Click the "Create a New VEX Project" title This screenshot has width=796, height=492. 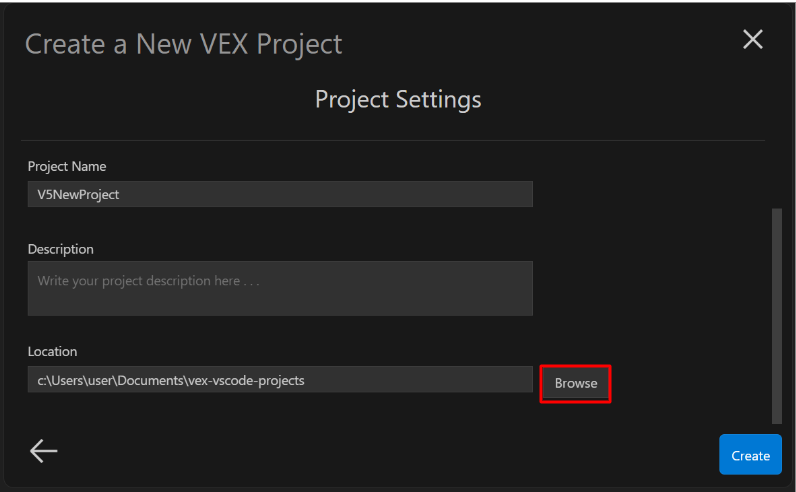point(183,44)
